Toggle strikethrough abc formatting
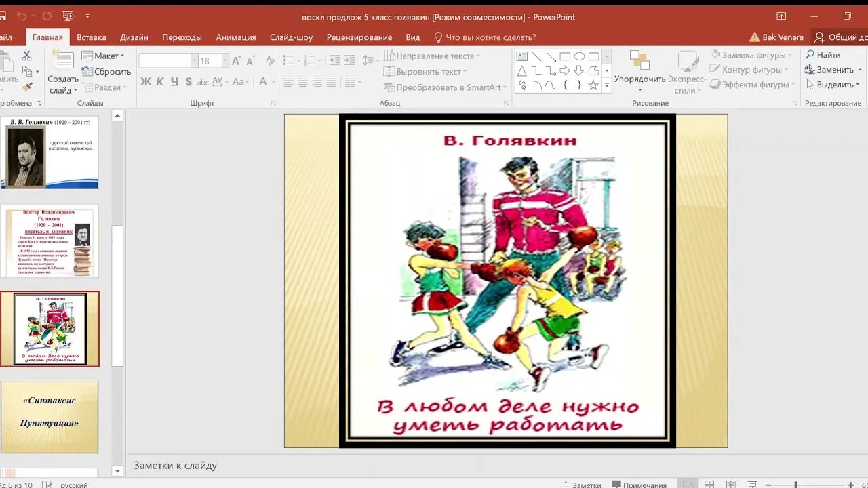868x488 pixels. 202,82
